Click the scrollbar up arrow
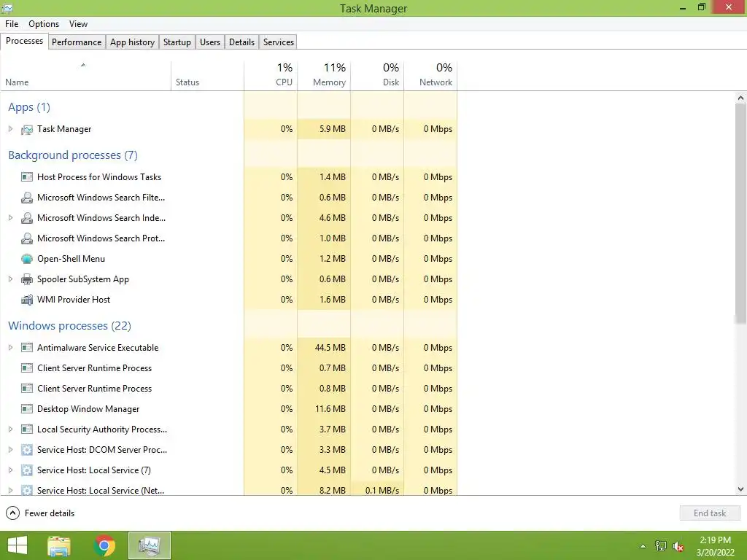 tap(740, 98)
